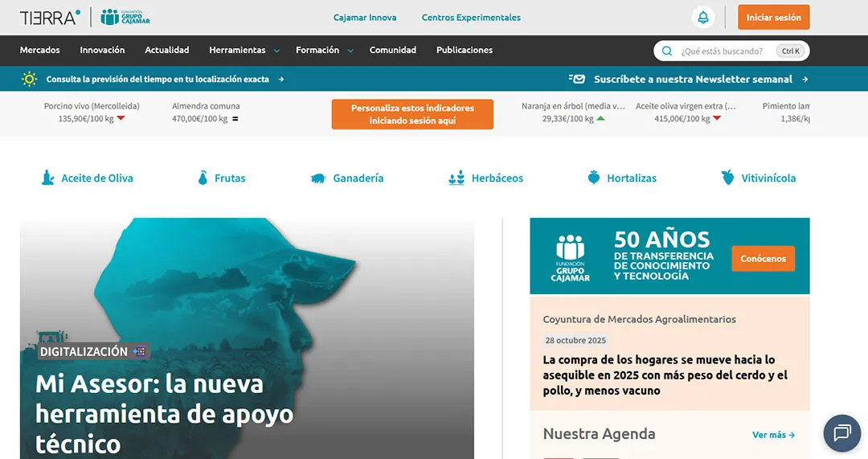Open La compra de los hogares article
The image size is (868, 459).
click(x=665, y=375)
